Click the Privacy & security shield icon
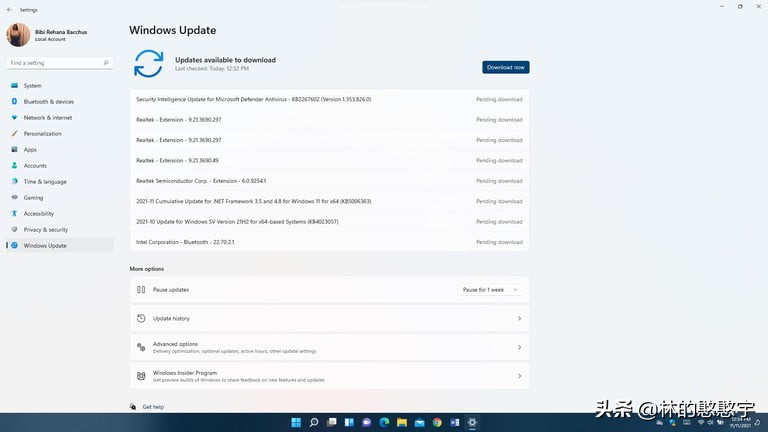768x432 pixels. [x=14, y=229]
